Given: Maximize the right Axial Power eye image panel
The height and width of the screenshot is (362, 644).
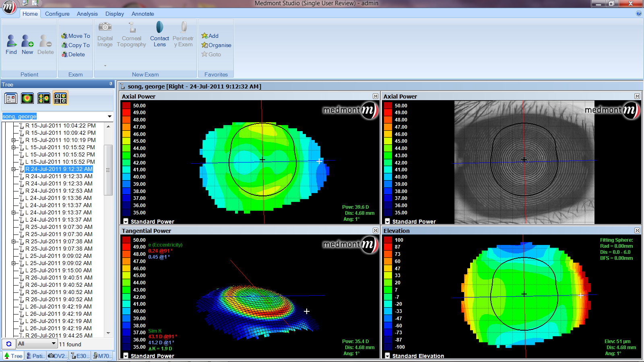Looking at the screenshot, I should pos(637,96).
